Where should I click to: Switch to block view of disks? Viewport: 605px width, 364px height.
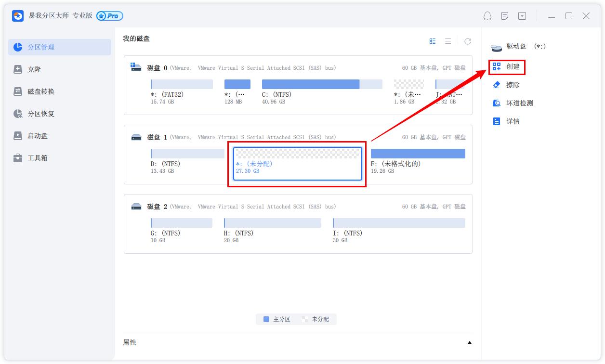click(x=432, y=41)
